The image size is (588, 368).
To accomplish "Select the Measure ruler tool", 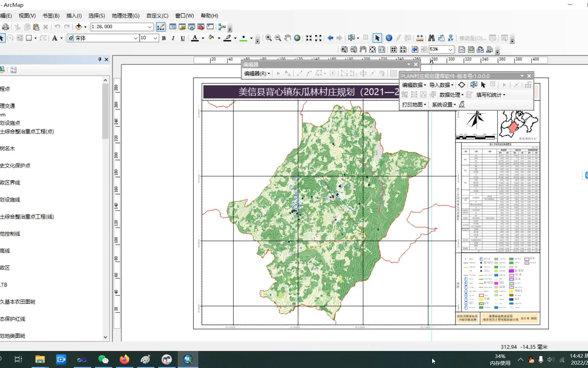I will (x=420, y=38).
